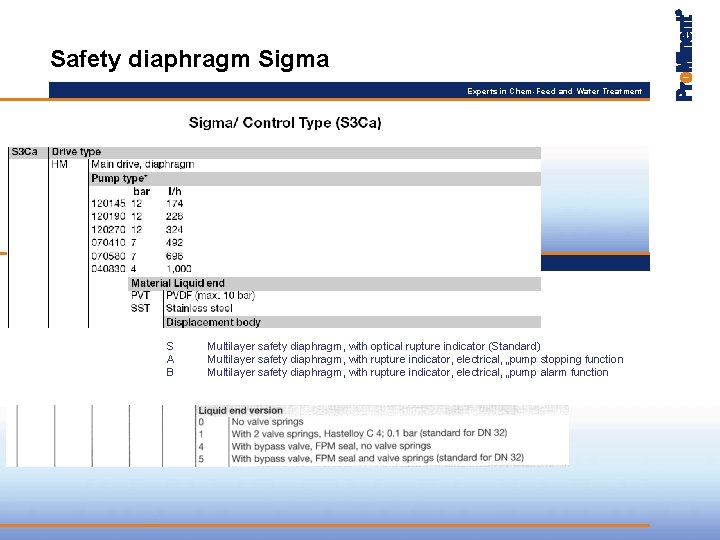
Task: Select the 'SST' material code
Action: [140, 308]
